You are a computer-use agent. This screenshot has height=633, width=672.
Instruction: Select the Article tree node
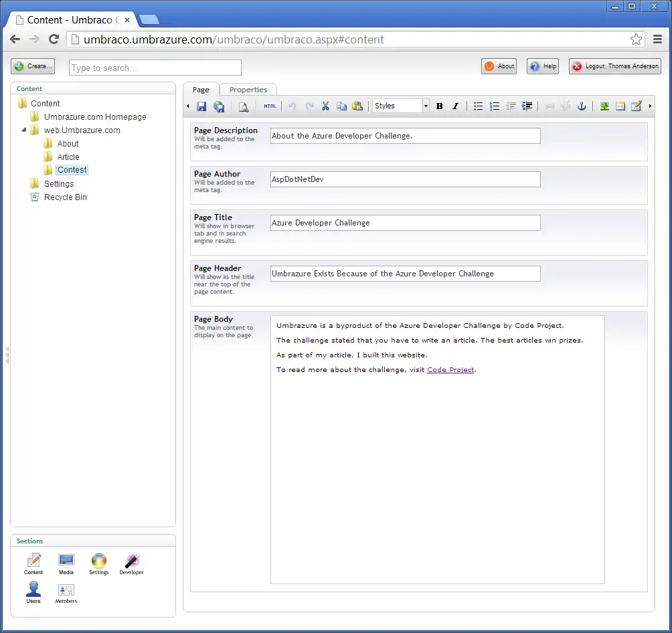[x=68, y=157]
